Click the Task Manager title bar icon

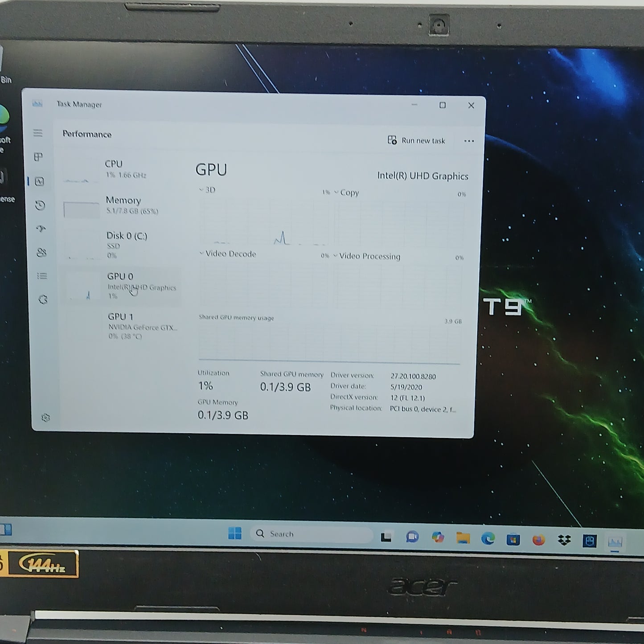(x=37, y=104)
